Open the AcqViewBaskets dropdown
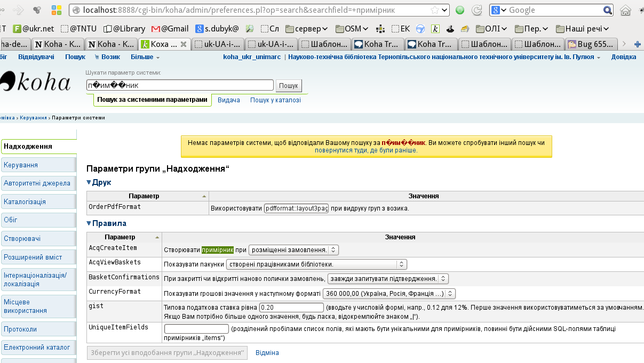This screenshot has width=644, height=363. [316, 264]
